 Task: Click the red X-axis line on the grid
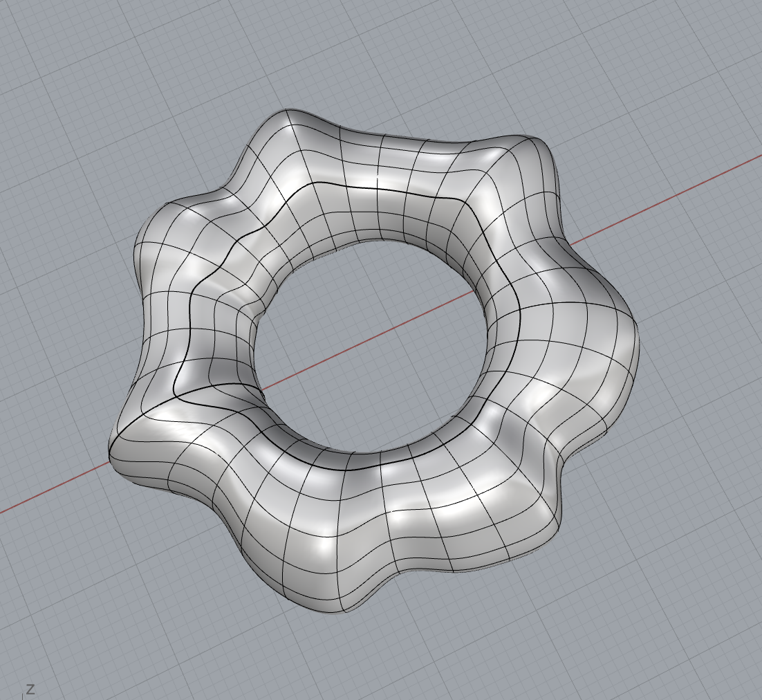[x=369, y=341]
